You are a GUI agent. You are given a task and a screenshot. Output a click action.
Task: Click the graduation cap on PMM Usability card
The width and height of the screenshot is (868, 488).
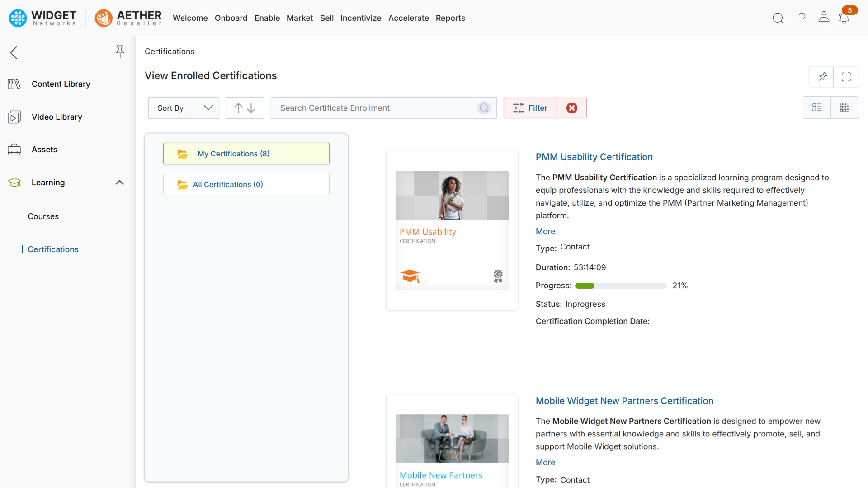click(410, 276)
